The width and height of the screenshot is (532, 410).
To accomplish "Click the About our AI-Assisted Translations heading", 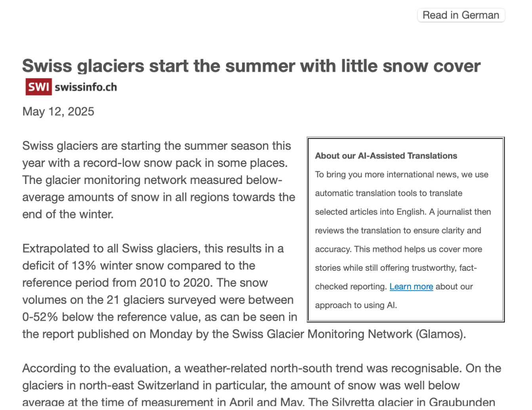I will point(386,156).
